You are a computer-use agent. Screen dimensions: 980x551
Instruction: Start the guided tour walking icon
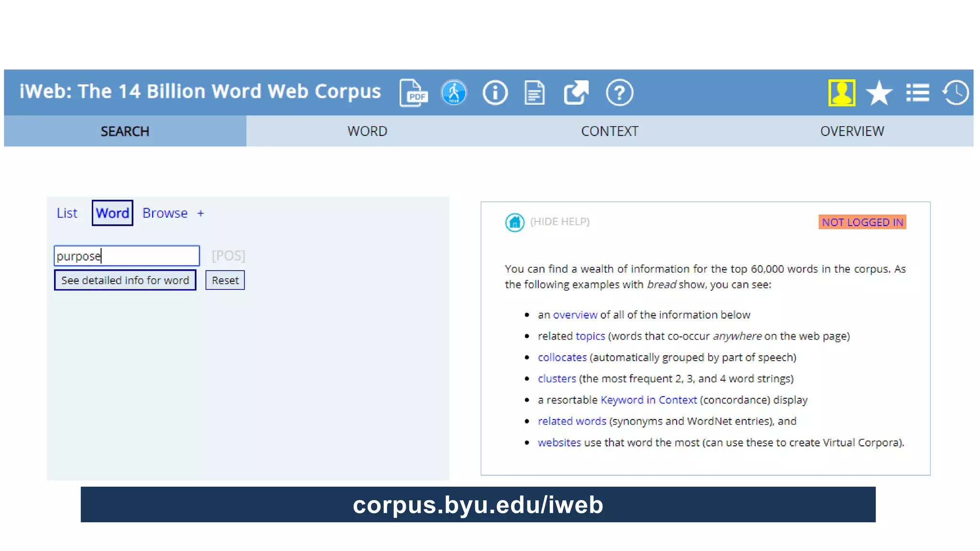(x=454, y=93)
